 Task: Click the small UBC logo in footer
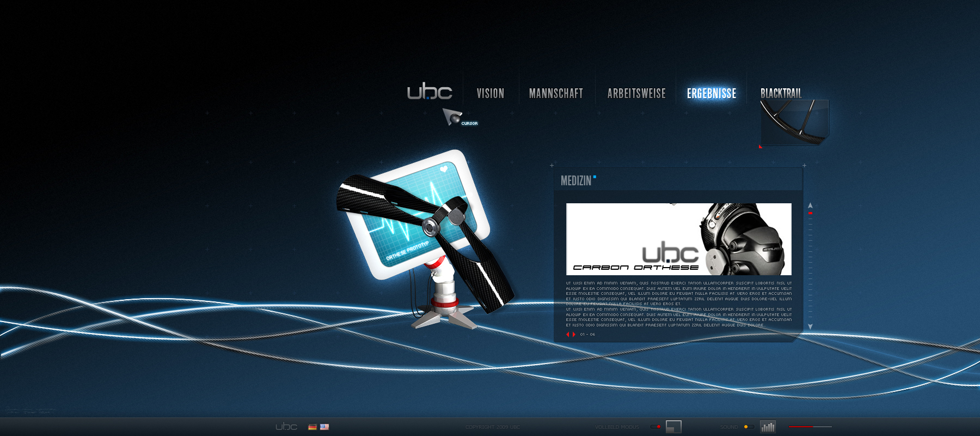286,427
